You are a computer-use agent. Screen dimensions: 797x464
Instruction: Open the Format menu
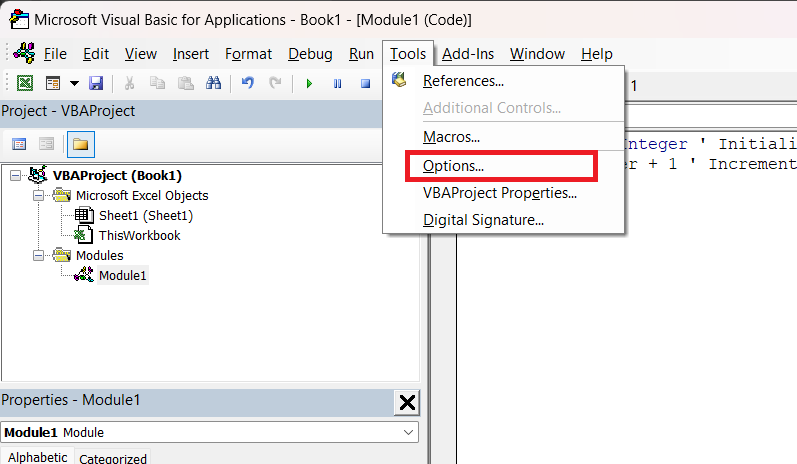(249, 54)
